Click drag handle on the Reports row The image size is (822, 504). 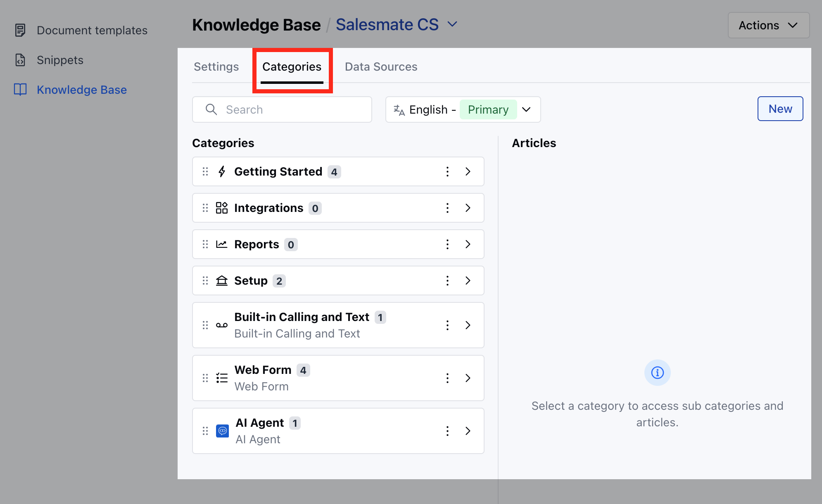coord(205,245)
